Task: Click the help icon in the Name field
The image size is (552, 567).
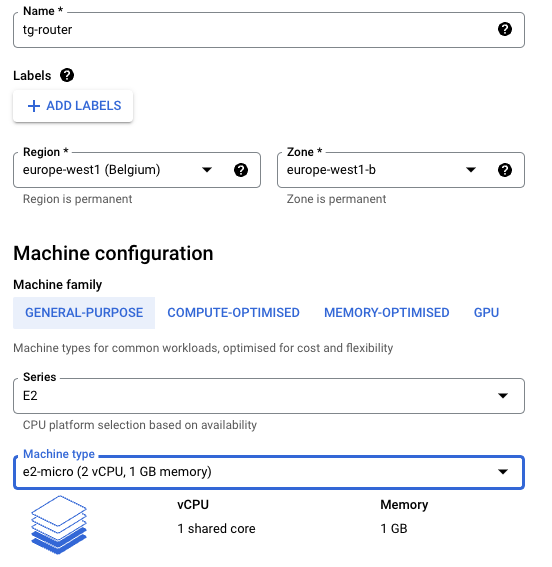Action: [505, 29]
